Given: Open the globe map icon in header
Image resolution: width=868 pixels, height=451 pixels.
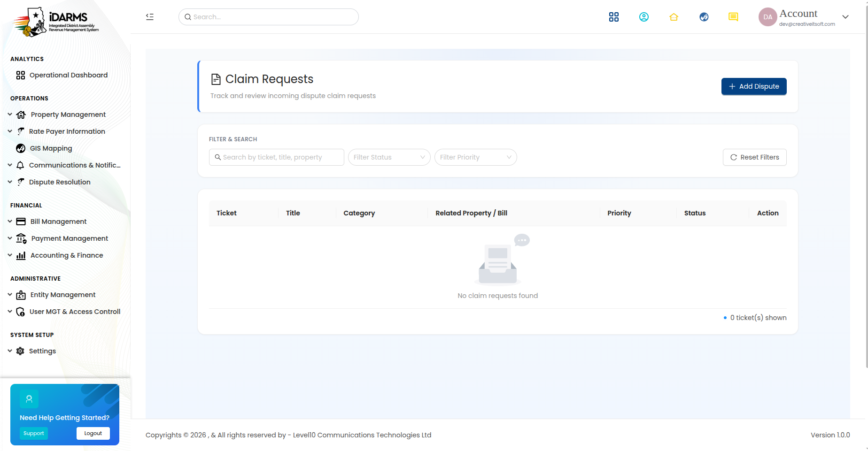Looking at the screenshot, I should tap(704, 17).
